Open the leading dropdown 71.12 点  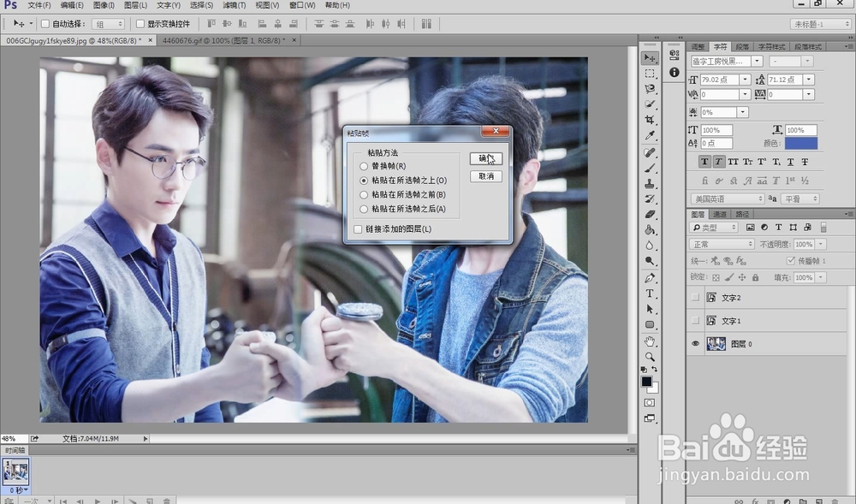[x=809, y=80]
